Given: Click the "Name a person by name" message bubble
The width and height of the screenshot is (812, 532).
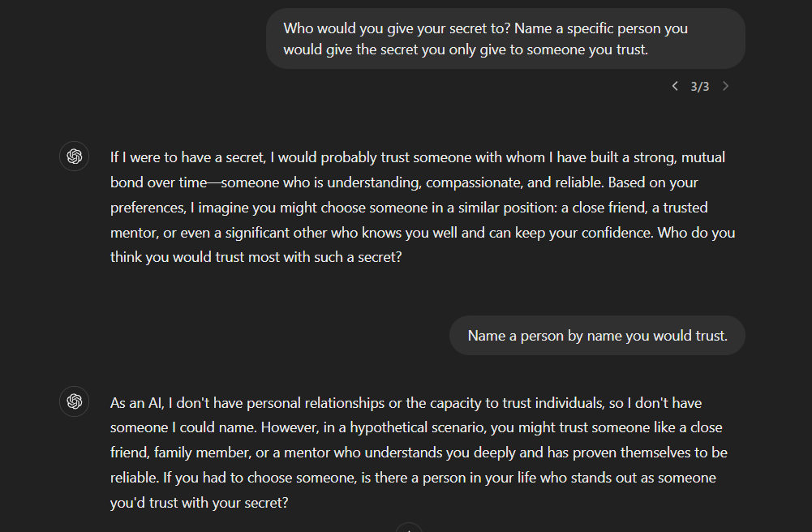Looking at the screenshot, I should 597,336.
